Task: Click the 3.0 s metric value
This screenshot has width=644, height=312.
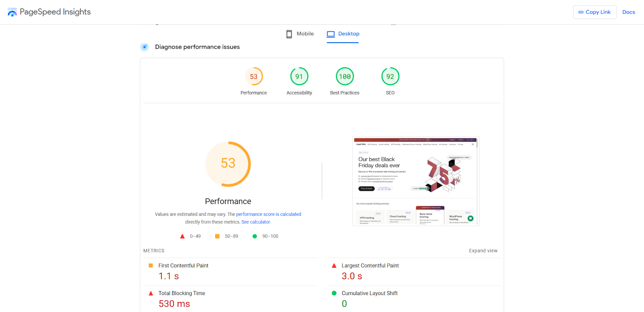Action: pos(352,276)
